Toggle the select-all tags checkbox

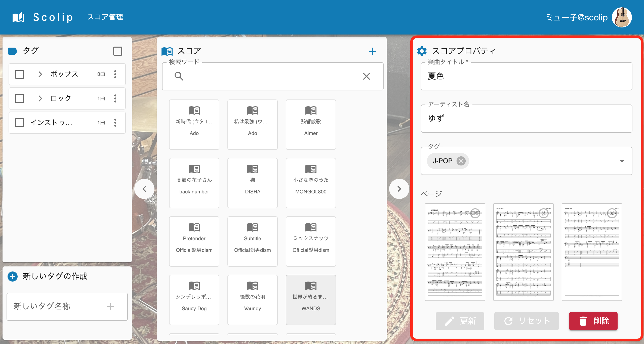click(118, 51)
